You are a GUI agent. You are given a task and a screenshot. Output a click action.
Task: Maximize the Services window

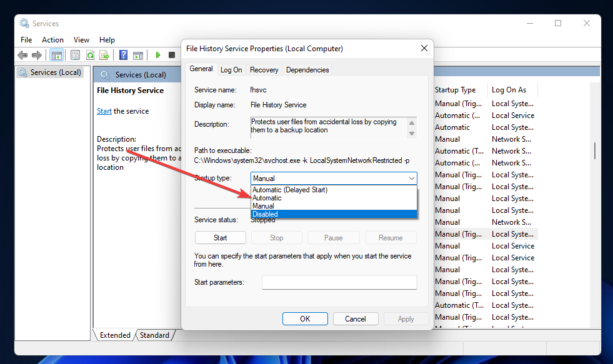point(558,24)
